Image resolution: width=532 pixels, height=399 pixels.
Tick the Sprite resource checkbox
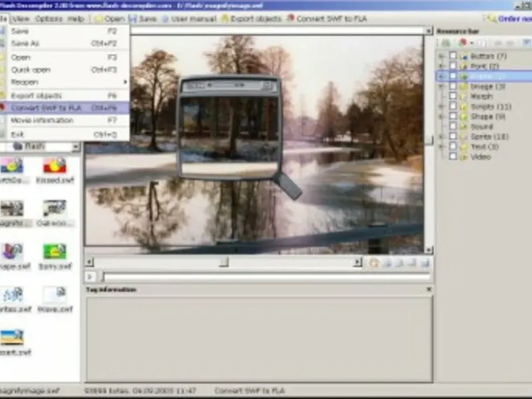pyautogui.click(x=453, y=136)
